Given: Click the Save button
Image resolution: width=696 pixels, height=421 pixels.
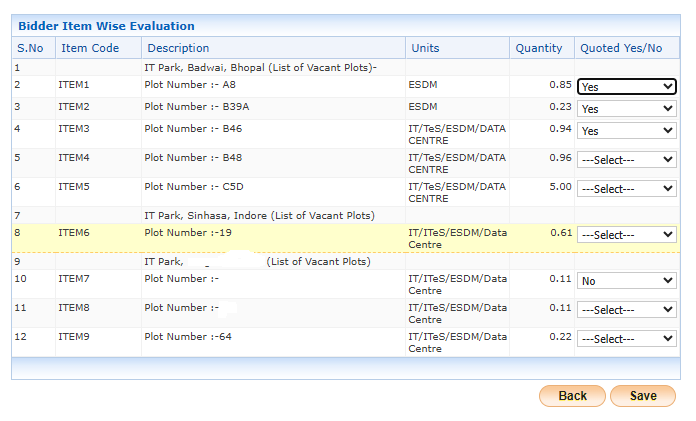Looking at the screenshot, I should coord(643,396).
